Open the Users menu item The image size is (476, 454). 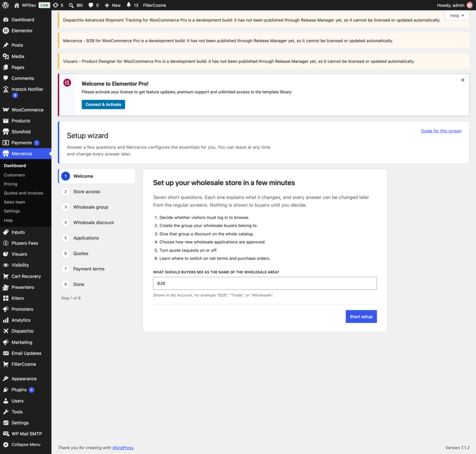pos(26,401)
